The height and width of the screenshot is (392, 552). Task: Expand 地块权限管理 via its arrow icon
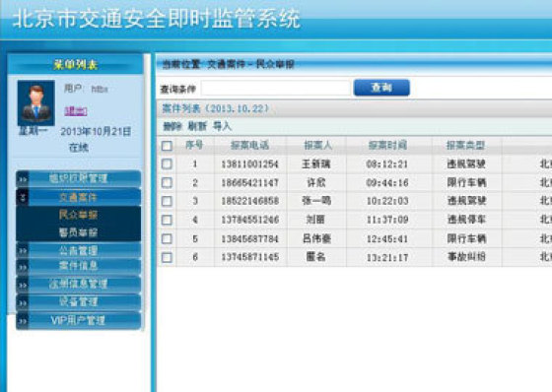click(x=23, y=179)
